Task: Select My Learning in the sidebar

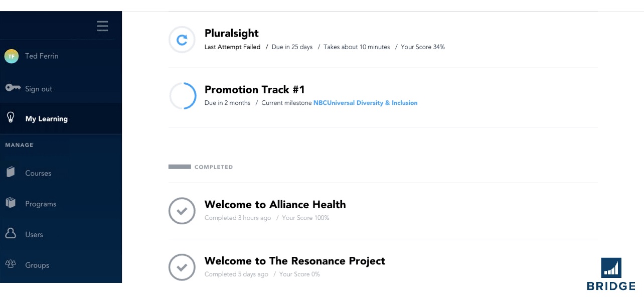Action: [x=47, y=118]
